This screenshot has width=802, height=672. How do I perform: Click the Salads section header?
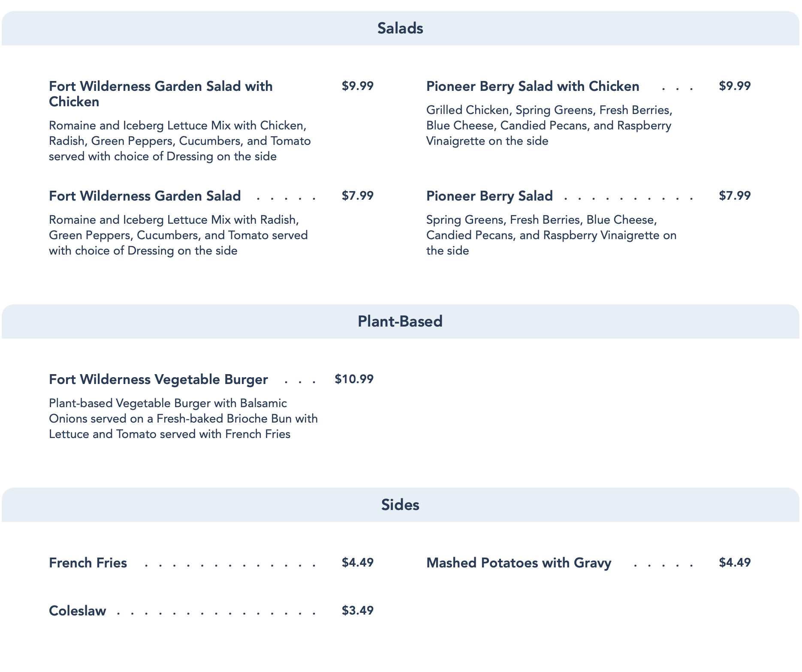tap(400, 28)
